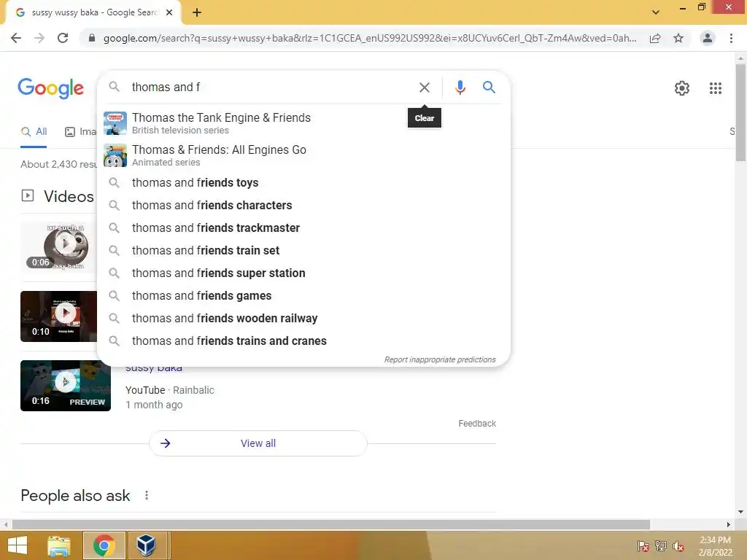Choose suggestion thomas and friends games

point(303,296)
